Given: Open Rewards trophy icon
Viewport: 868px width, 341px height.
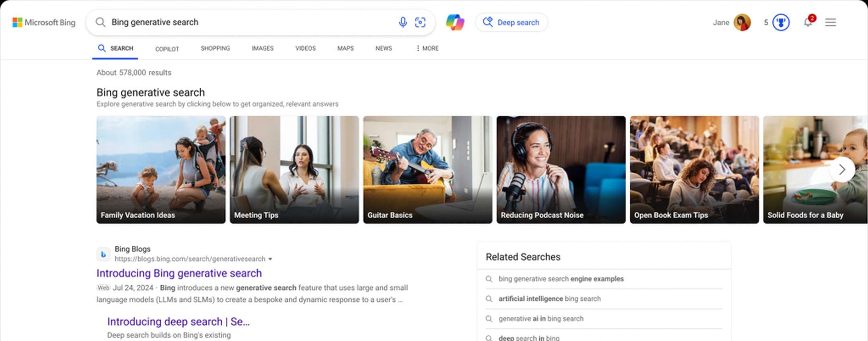Looking at the screenshot, I should 781,23.
